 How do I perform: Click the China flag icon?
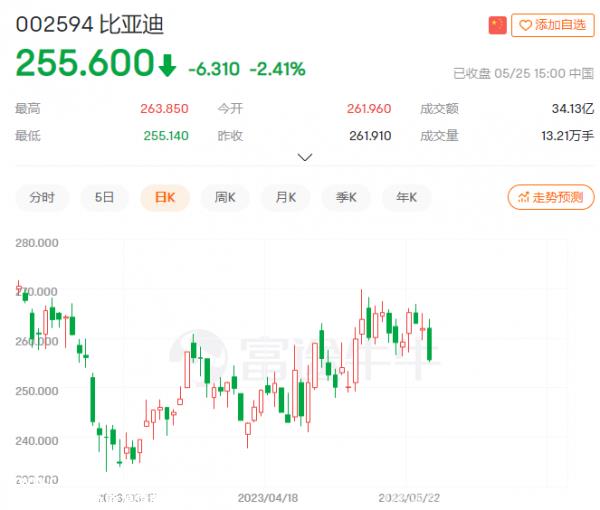coord(497,25)
